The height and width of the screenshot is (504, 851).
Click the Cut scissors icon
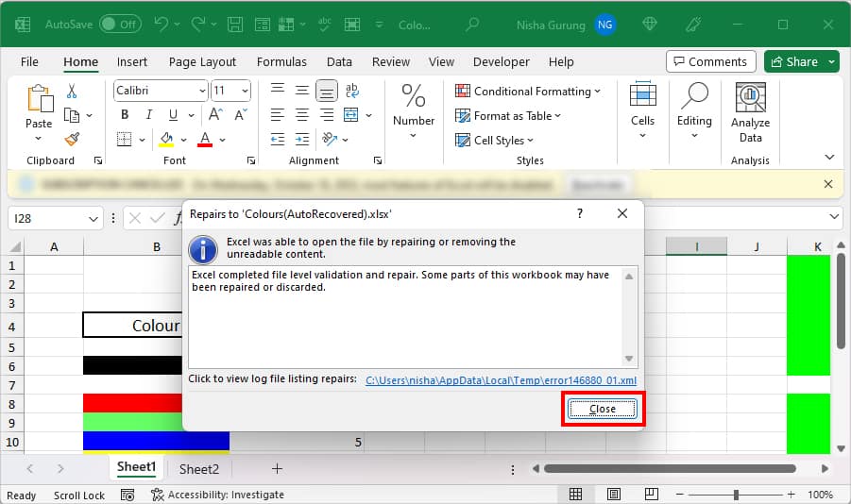pos(72,92)
